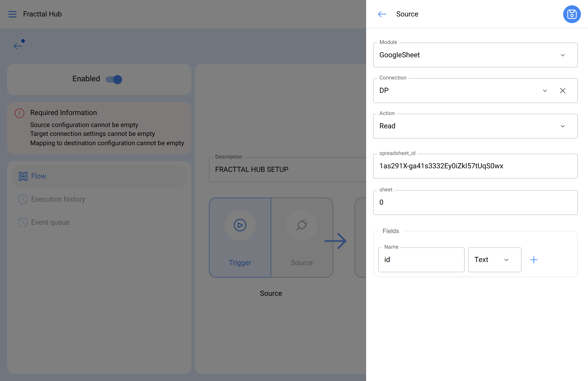Click the back arrow beside Source title
Viewport: 588px width, 381px height.
tap(382, 14)
